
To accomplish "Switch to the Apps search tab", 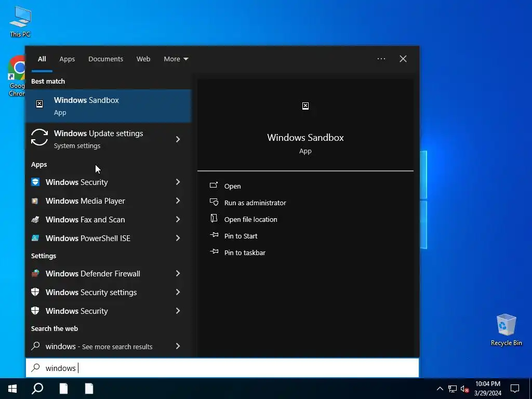I will (x=67, y=59).
